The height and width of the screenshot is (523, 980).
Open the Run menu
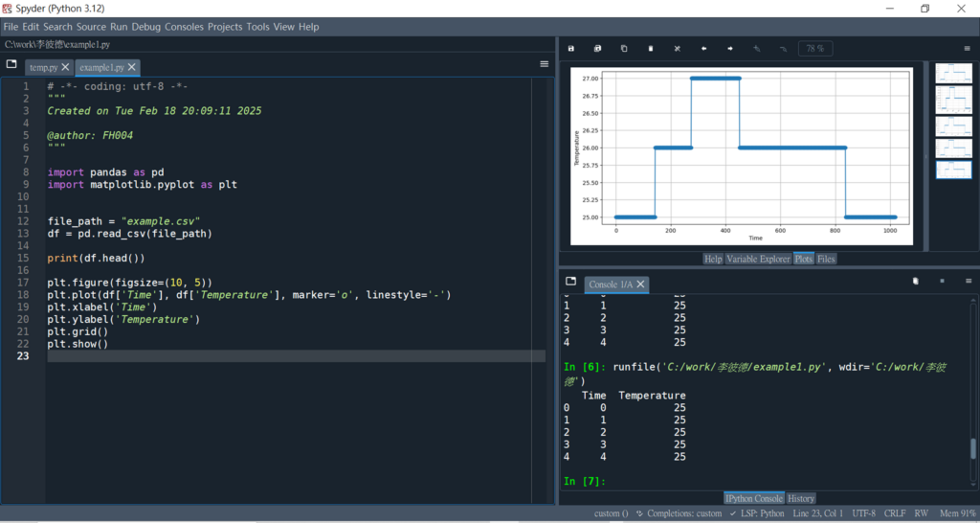click(119, 27)
